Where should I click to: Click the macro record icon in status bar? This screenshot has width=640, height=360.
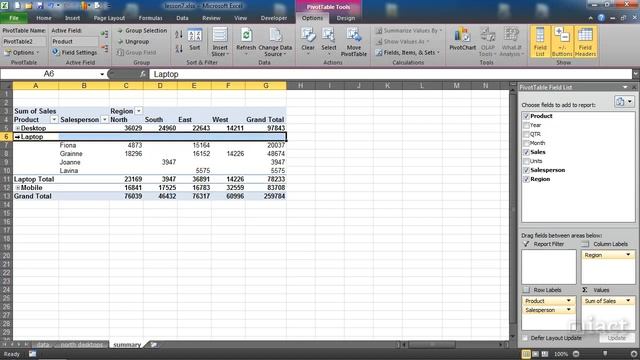pyautogui.click(x=32, y=354)
